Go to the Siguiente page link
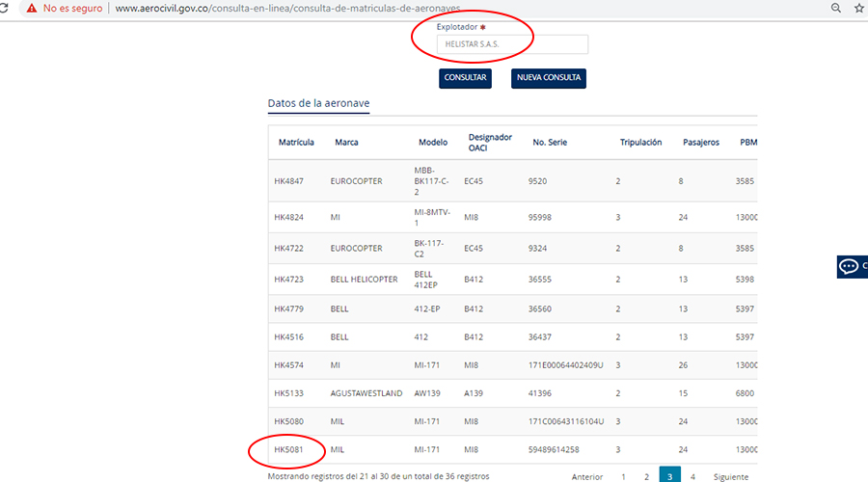The width and height of the screenshot is (868, 482). pos(731,476)
